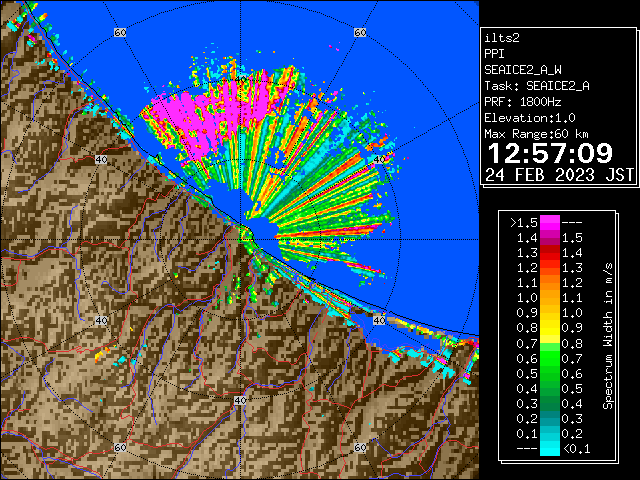The height and width of the screenshot is (480, 640).
Task: Pick the orange 1.1–1.2 legend swatch
Action: tap(550, 283)
